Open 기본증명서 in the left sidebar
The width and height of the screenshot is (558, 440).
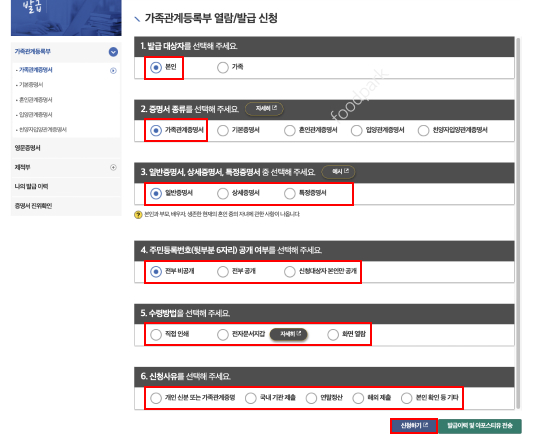click(x=31, y=85)
